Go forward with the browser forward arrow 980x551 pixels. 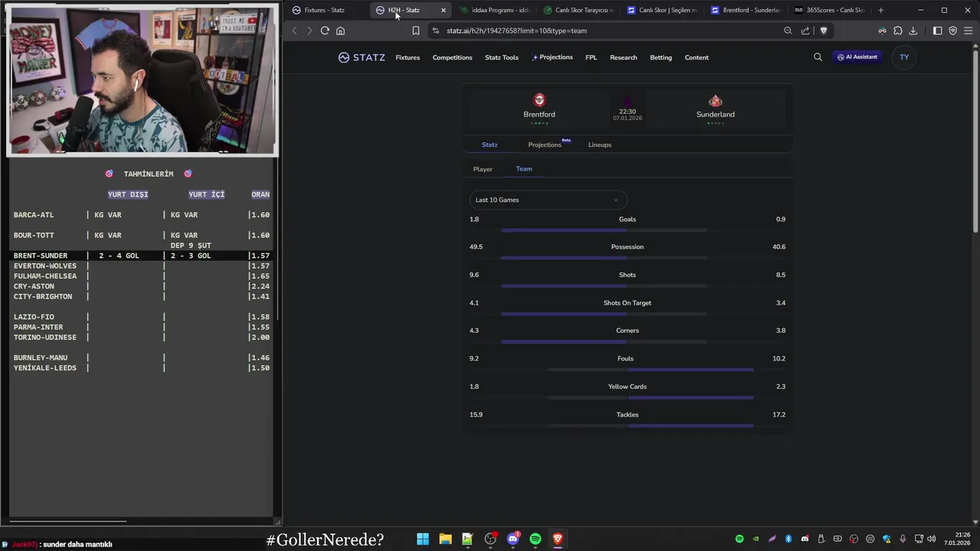coord(309,31)
